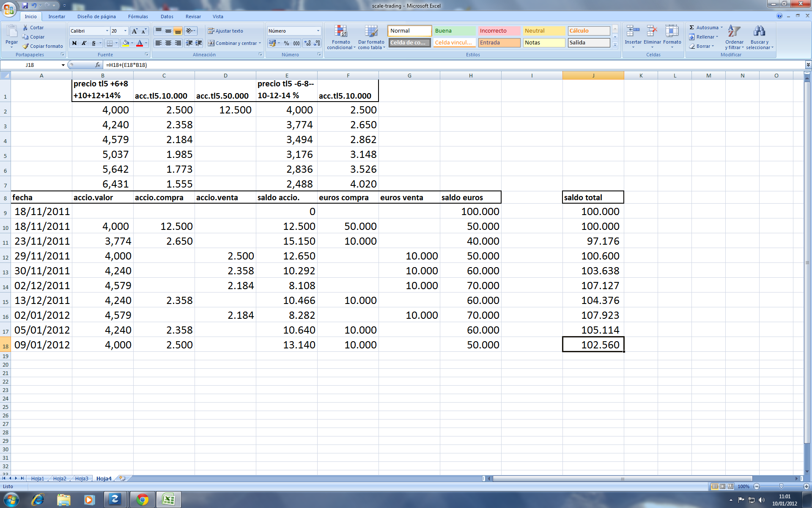Image resolution: width=812 pixels, height=508 pixels.
Task: Toggle italic formatting (K button)
Action: coord(84,43)
